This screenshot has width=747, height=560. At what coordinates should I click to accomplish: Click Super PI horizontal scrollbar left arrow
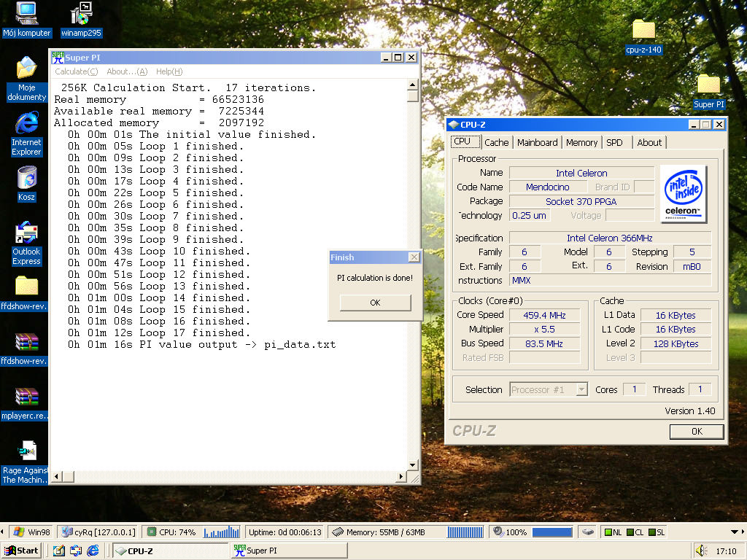click(x=57, y=476)
